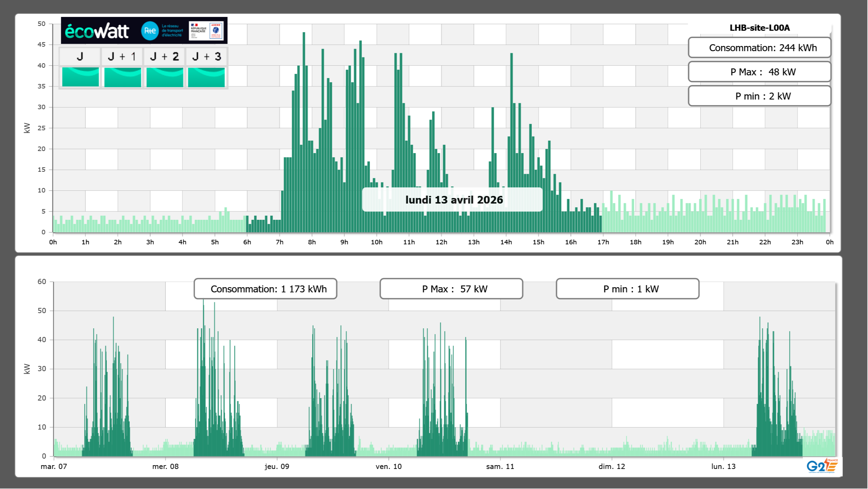Click the P Max 48 kW box

click(x=759, y=72)
